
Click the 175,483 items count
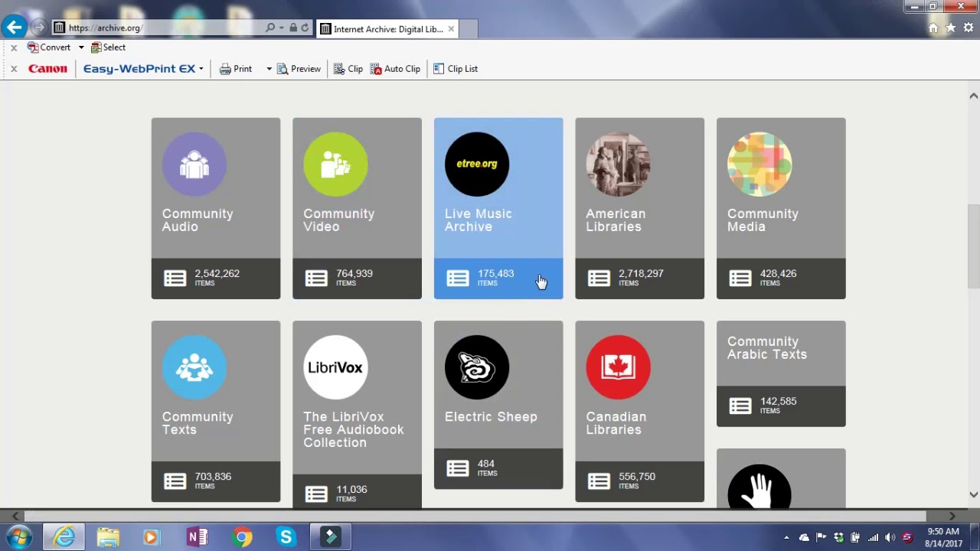(495, 273)
